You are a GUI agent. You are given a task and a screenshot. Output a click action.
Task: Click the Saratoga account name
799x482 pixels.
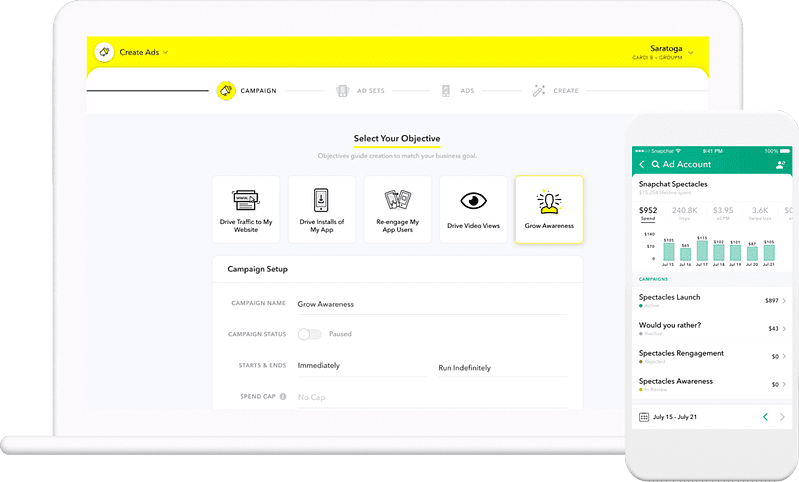tap(666, 48)
